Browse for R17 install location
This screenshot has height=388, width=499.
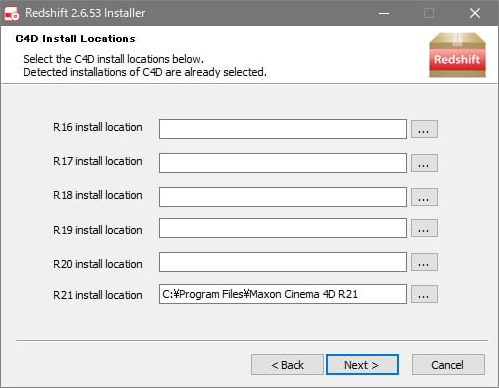[424, 163]
